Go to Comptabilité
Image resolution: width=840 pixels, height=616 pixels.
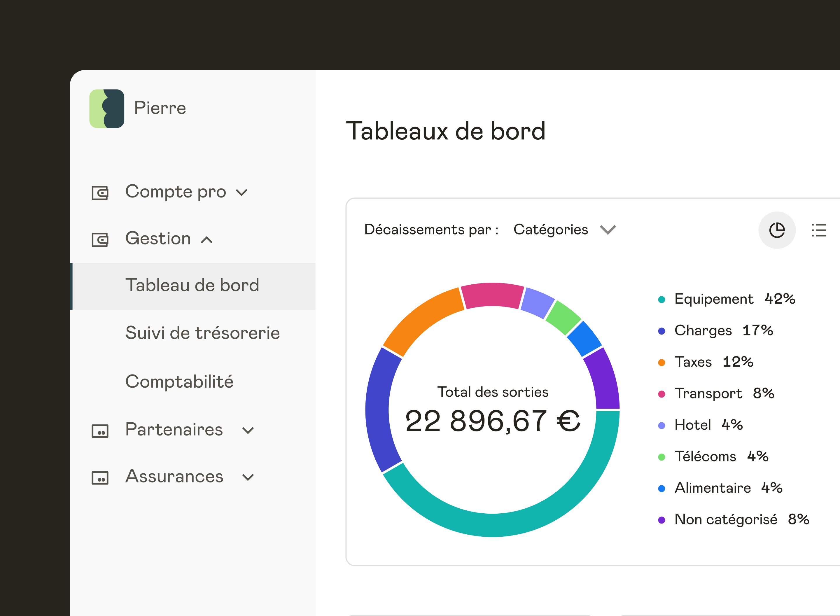pos(179,381)
